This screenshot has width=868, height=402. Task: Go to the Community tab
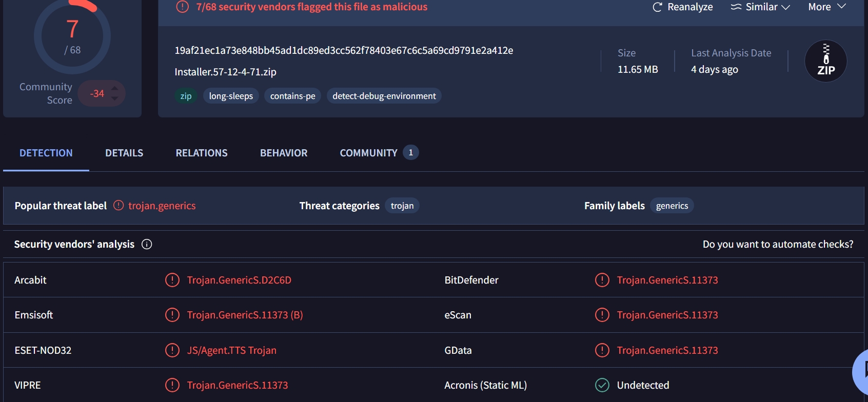(x=368, y=153)
